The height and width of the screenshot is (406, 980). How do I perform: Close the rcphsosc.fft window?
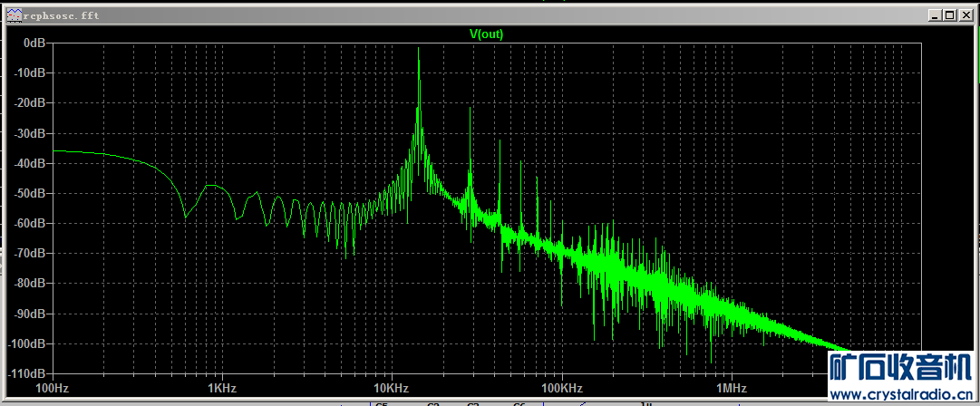coord(965,15)
